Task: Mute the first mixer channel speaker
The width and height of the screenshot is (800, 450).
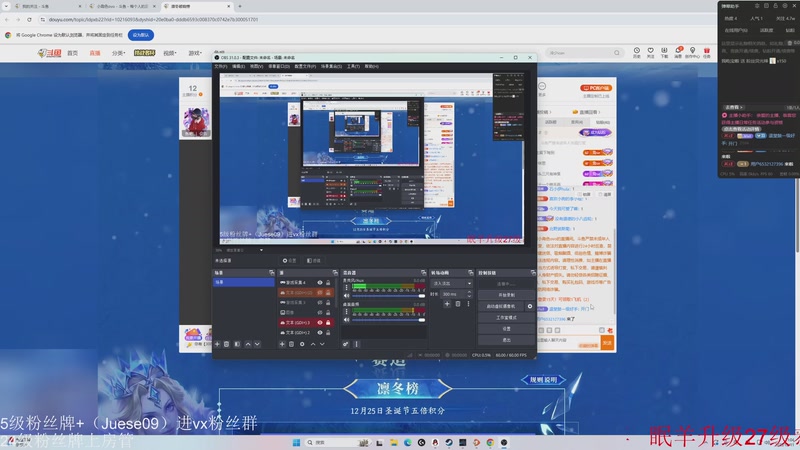Action: [347, 296]
